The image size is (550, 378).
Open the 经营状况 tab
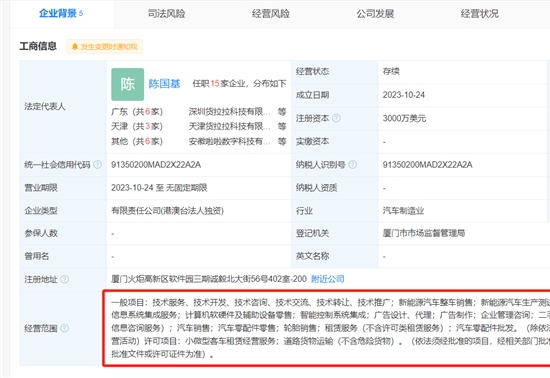[x=479, y=13]
